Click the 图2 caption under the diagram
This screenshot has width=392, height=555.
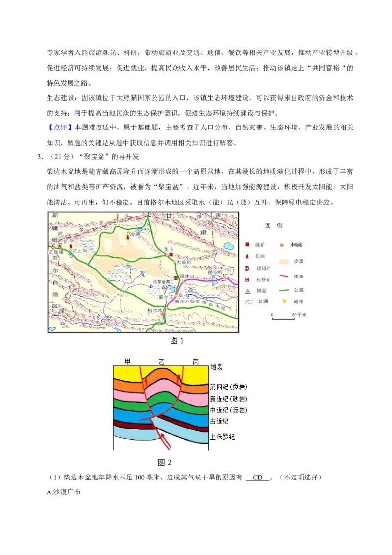coord(165,462)
